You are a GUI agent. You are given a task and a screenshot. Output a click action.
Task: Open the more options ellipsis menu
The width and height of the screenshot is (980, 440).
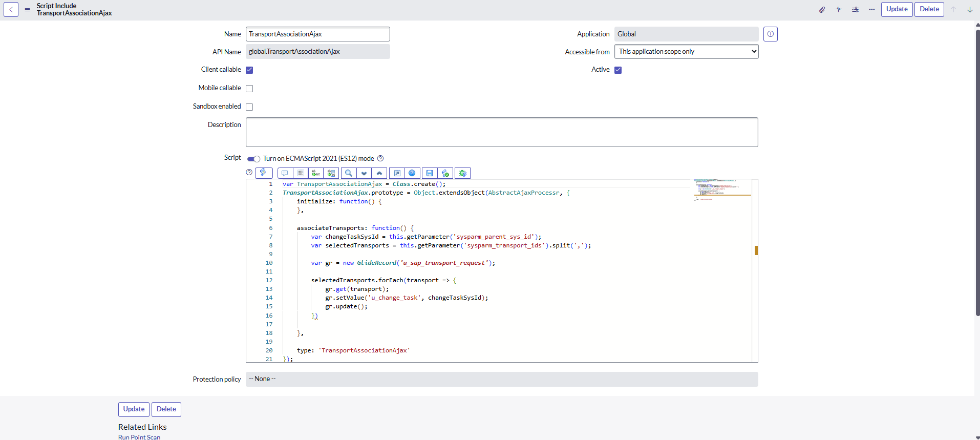(x=871, y=10)
